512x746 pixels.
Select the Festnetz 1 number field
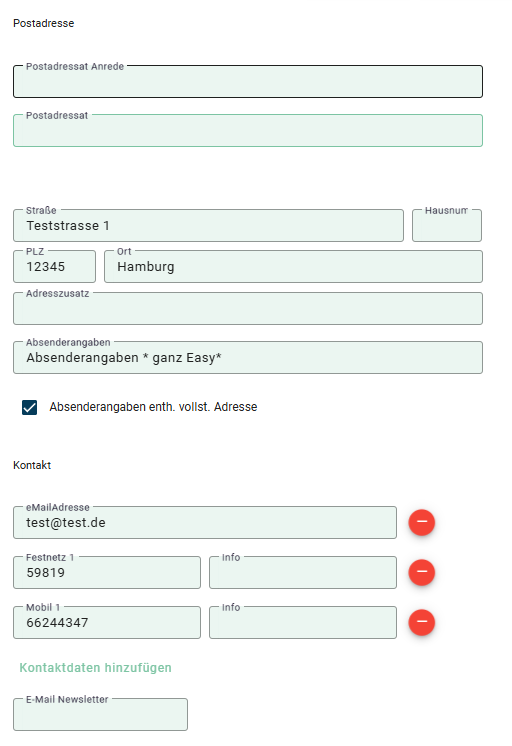coord(107,572)
